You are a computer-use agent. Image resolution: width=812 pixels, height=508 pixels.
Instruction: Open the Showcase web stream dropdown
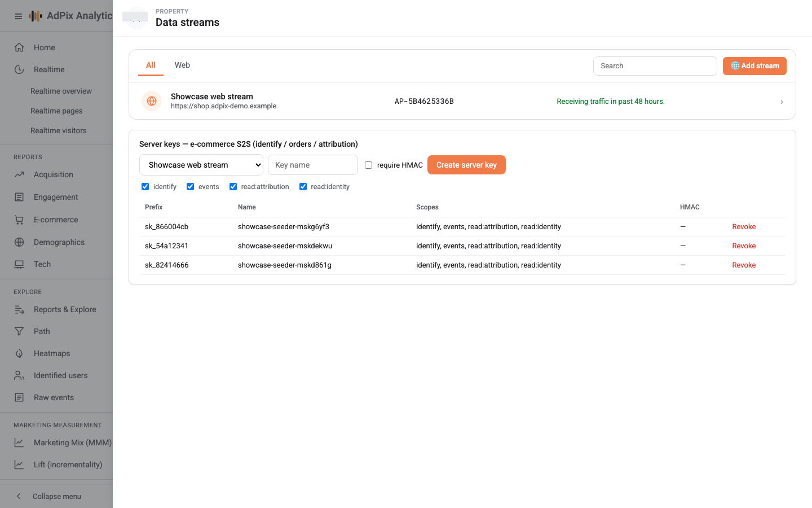pyautogui.click(x=201, y=165)
